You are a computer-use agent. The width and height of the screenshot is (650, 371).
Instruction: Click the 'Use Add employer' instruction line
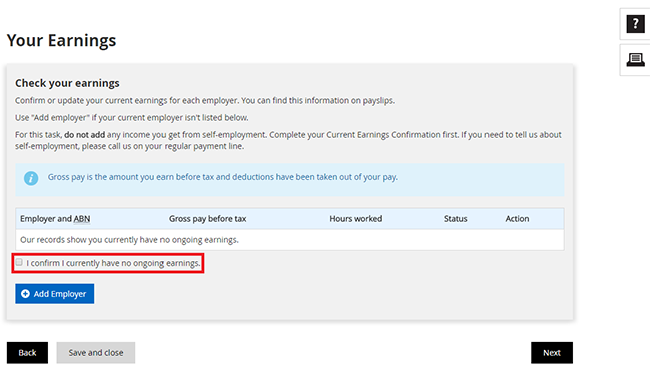pyautogui.click(x=132, y=118)
